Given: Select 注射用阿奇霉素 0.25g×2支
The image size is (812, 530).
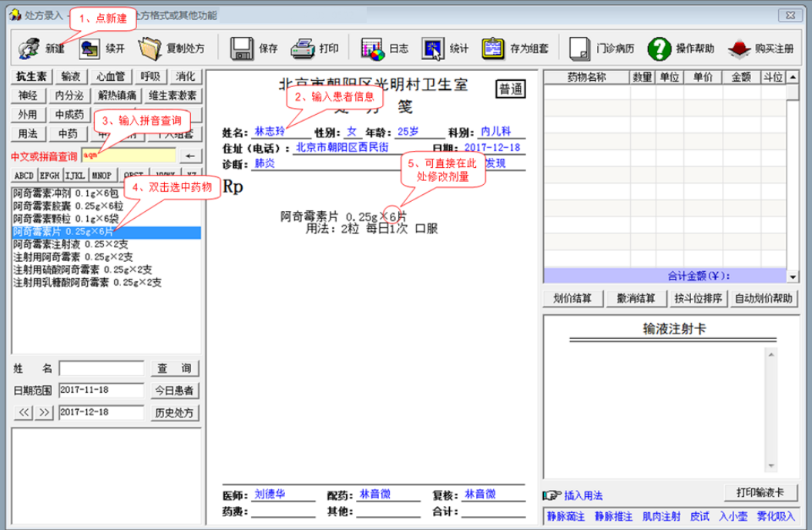Looking at the screenshot, I should click(73, 257).
